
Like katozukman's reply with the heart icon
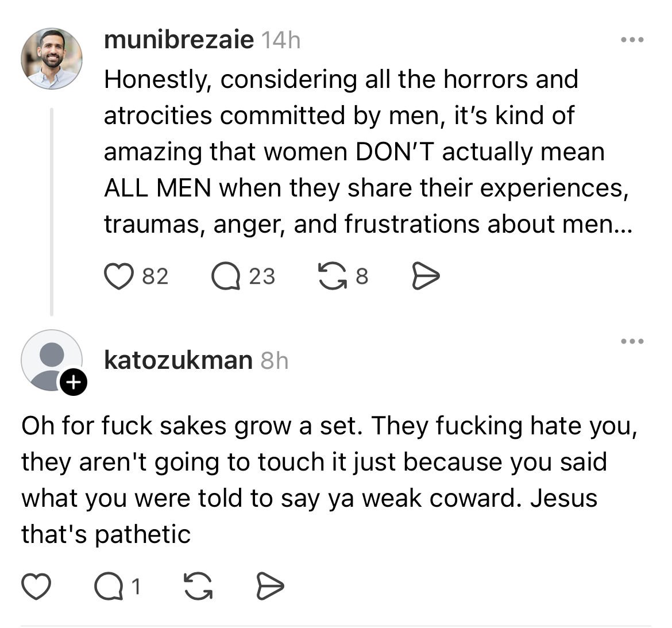[36, 586]
